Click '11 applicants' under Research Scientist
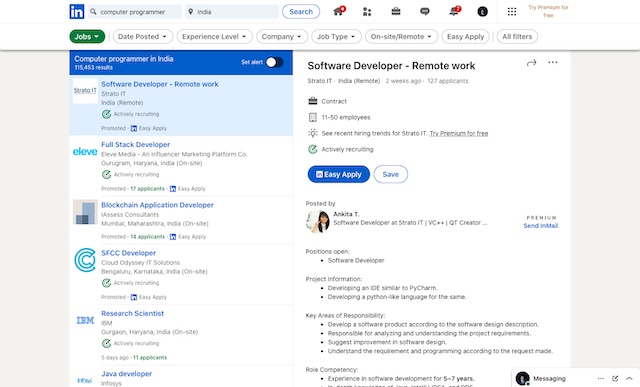This screenshot has width=640, height=387. (x=150, y=358)
